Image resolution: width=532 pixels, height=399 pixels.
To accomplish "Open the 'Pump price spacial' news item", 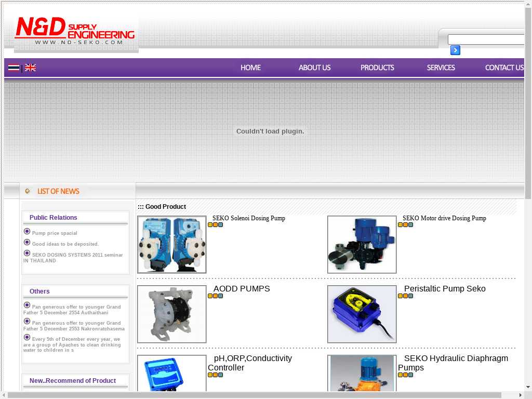I will tap(55, 233).
